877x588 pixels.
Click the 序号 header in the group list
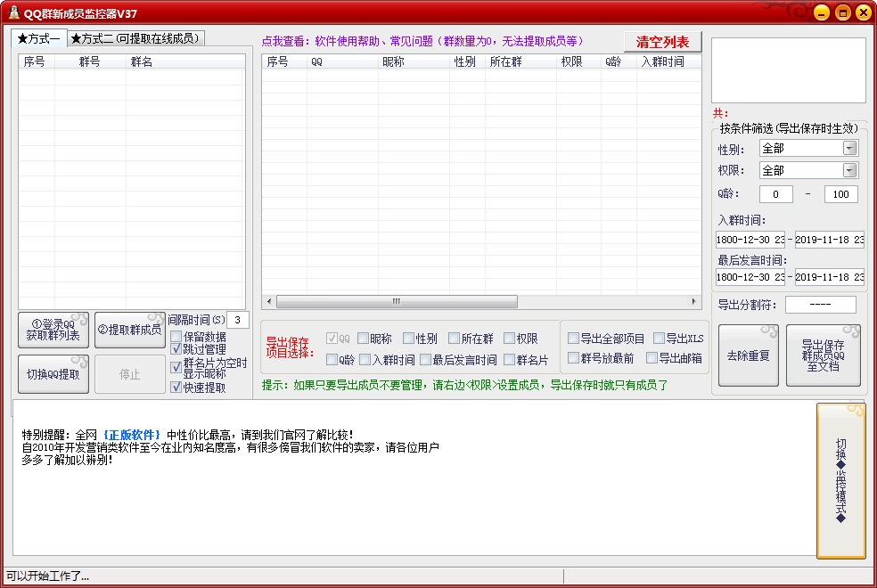(x=37, y=61)
